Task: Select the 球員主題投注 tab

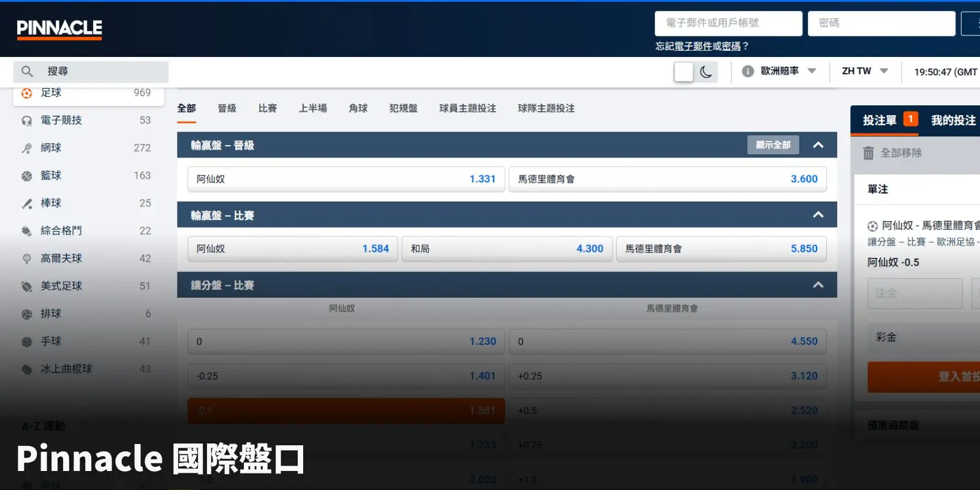Action: (467, 108)
